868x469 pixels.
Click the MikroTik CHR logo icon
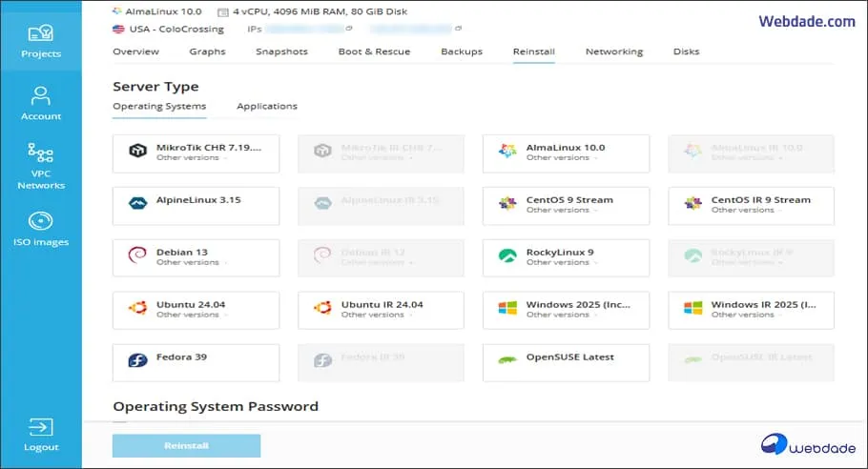click(x=138, y=151)
